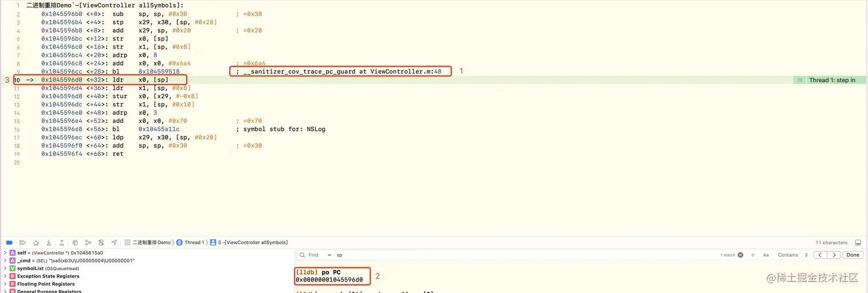The image size is (868, 293).
Task: Toggle the debug area hide button
Action: (x=858, y=242)
